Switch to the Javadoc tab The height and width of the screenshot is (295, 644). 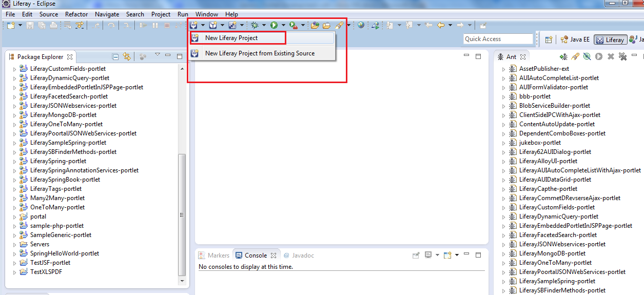click(299, 255)
